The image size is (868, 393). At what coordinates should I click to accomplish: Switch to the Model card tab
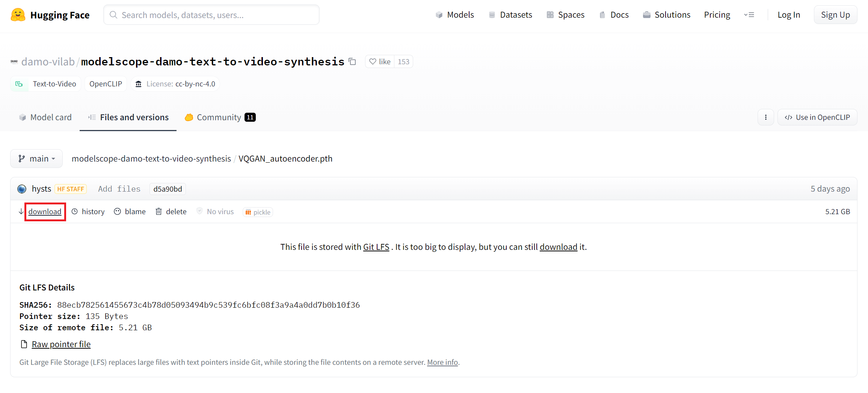(45, 117)
